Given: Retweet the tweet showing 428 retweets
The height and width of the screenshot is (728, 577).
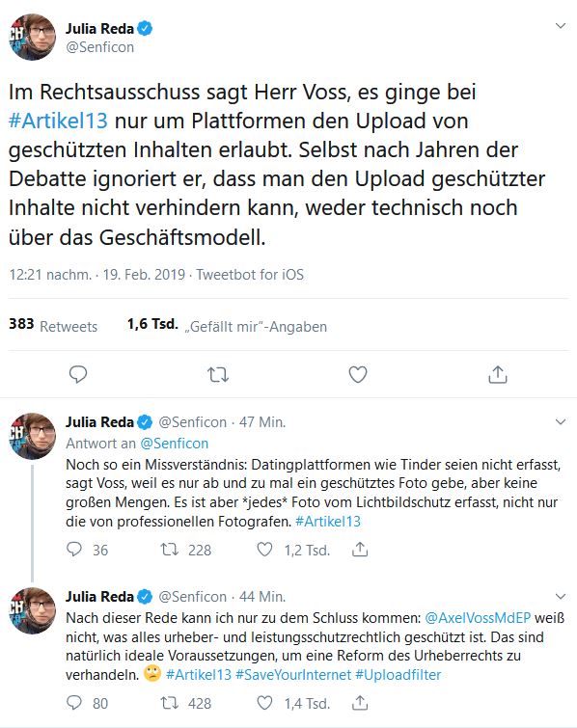Looking at the screenshot, I should coord(170,703).
